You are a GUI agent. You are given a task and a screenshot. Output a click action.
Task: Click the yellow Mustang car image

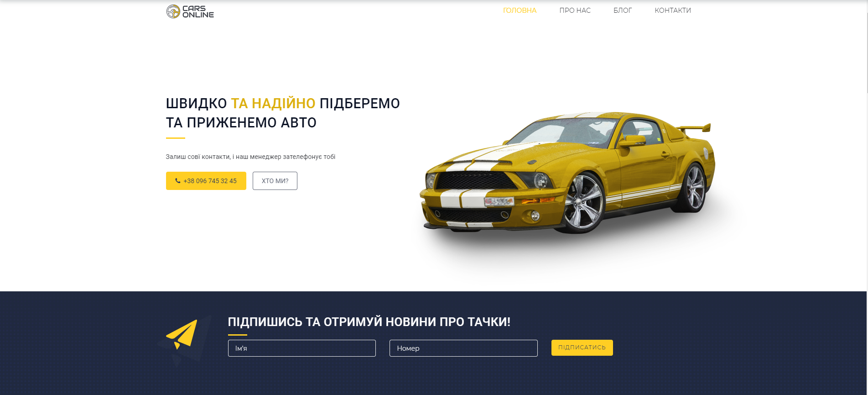(567, 173)
